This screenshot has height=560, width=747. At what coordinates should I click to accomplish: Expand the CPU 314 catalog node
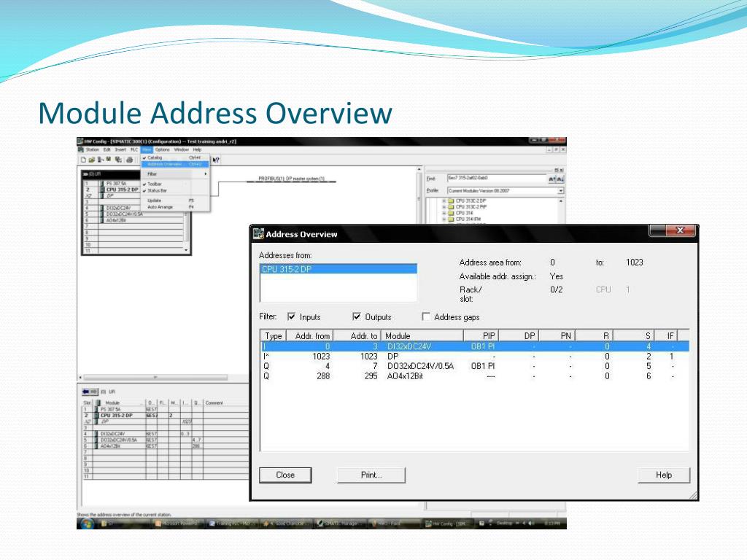click(x=444, y=213)
